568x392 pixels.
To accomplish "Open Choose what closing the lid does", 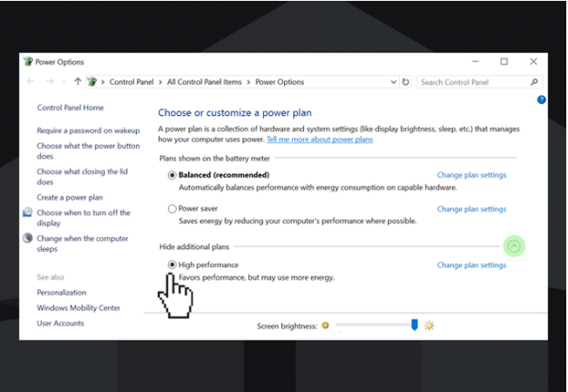I will point(82,177).
